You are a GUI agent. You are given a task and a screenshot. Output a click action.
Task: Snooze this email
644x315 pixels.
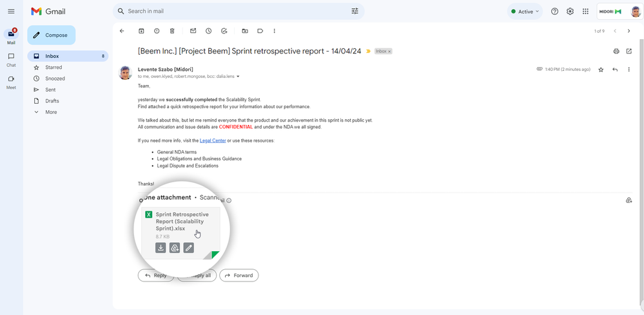[209, 31]
